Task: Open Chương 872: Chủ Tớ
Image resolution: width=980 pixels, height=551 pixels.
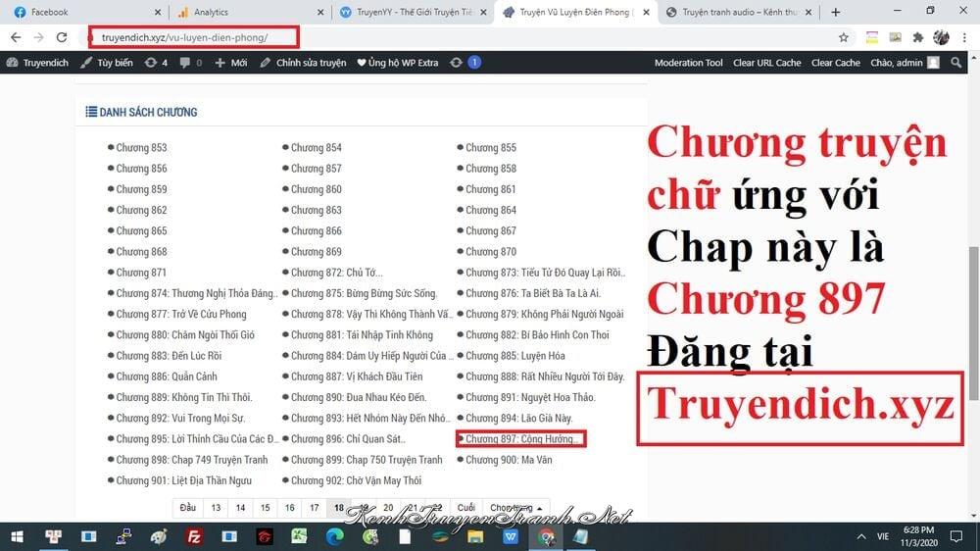Action: tap(337, 272)
